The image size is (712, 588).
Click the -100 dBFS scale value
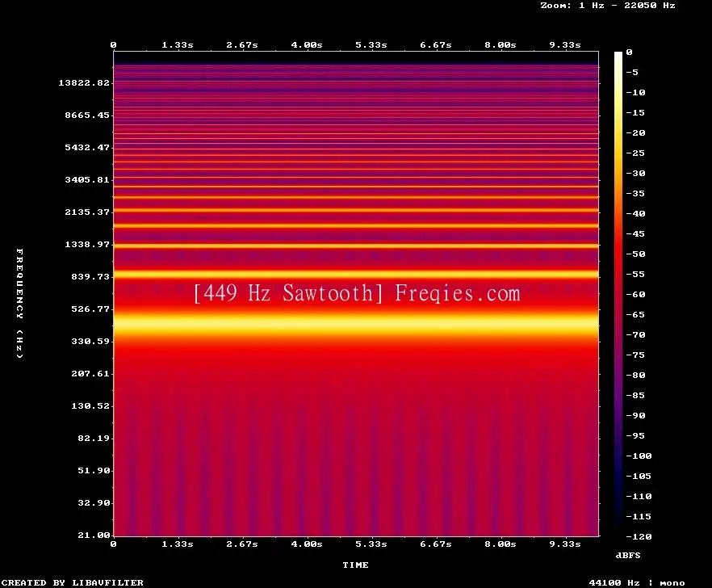[639, 456]
